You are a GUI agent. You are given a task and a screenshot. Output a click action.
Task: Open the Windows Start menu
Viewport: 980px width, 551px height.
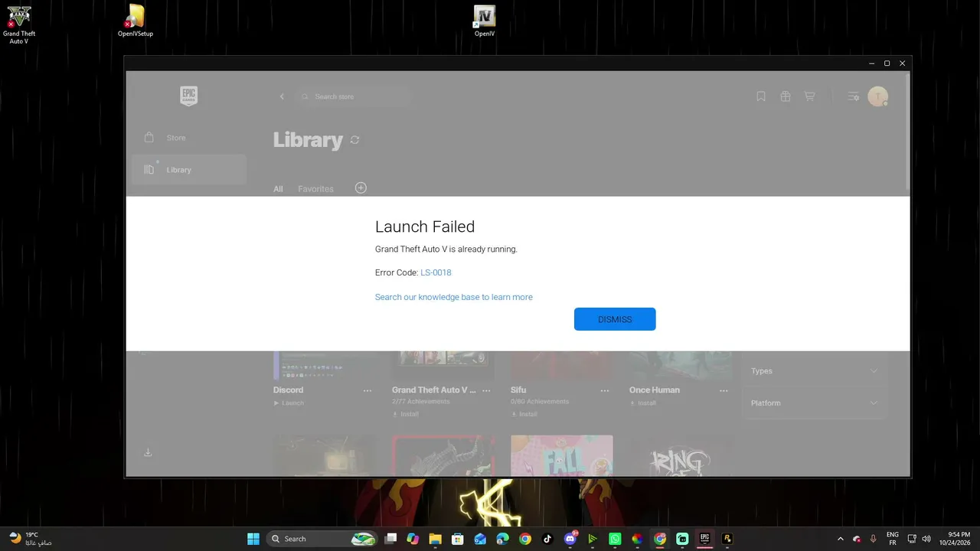click(253, 539)
